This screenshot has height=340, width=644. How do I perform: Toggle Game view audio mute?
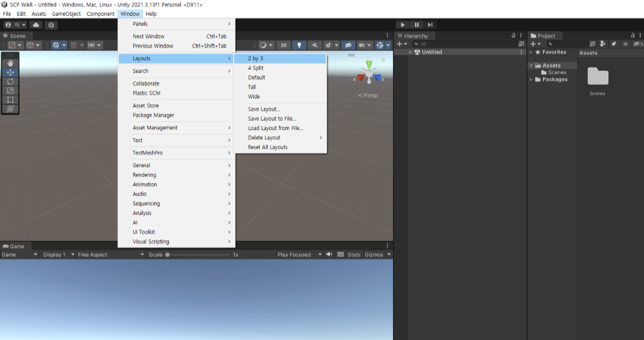329,255
